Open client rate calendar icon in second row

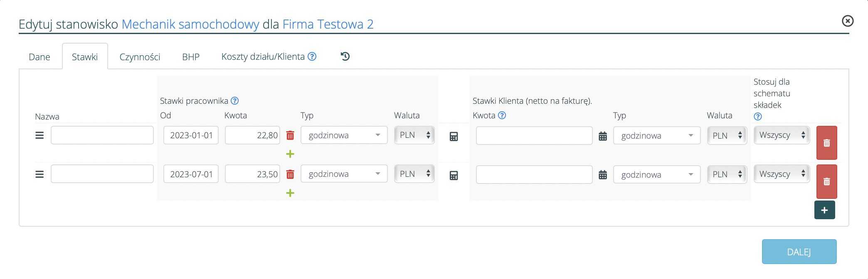tap(602, 175)
